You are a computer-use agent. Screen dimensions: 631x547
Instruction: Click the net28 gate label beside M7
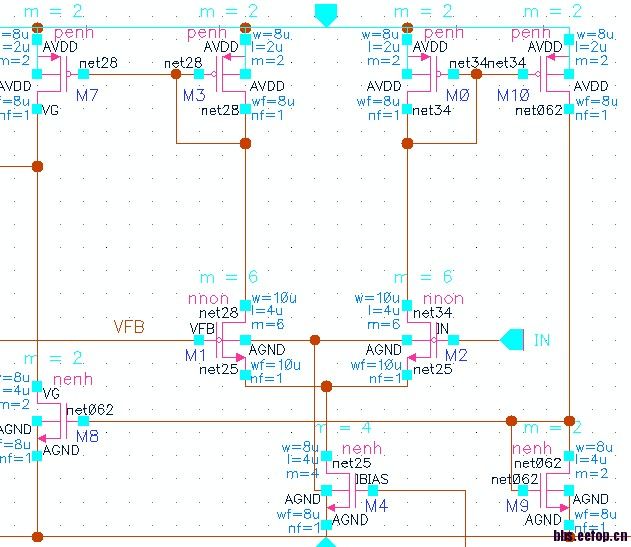coord(98,63)
